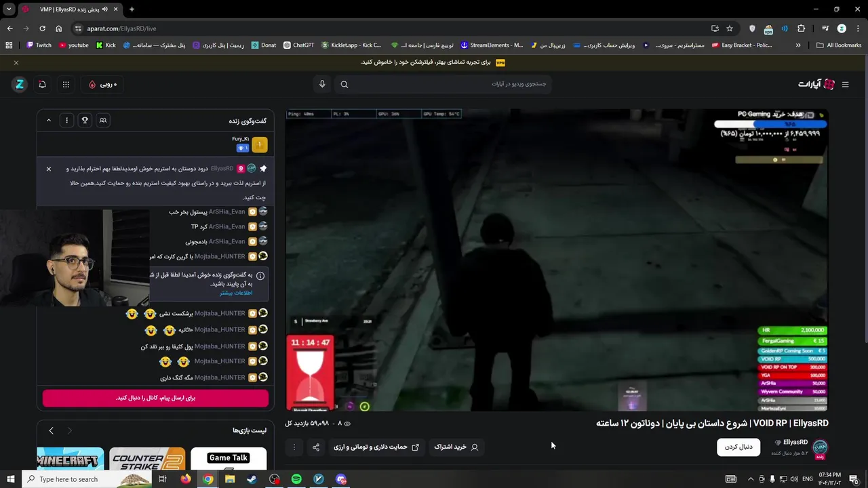This screenshot has width=868, height=488.
Task: Open the notifications bell
Action: (42, 84)
